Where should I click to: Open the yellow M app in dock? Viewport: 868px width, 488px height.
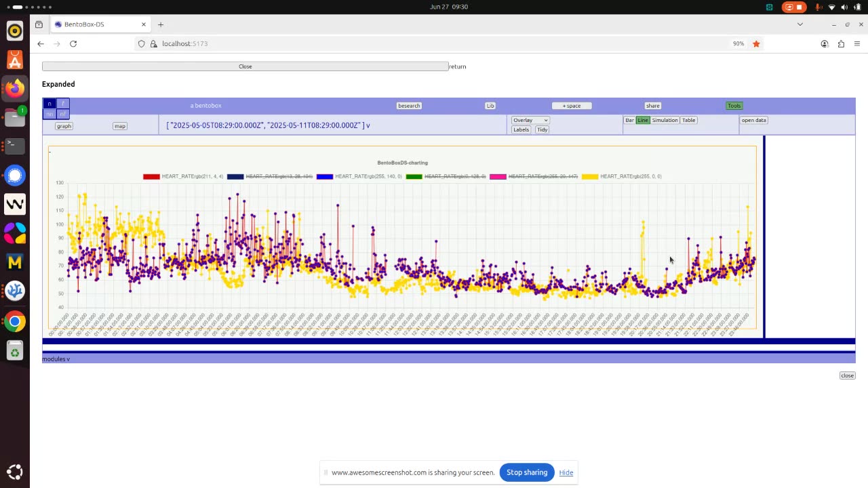(15, 262)
